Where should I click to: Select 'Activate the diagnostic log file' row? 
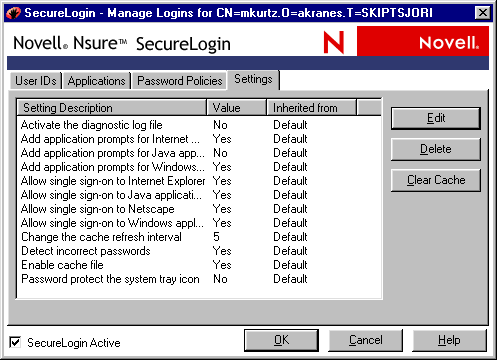point(199,125)
